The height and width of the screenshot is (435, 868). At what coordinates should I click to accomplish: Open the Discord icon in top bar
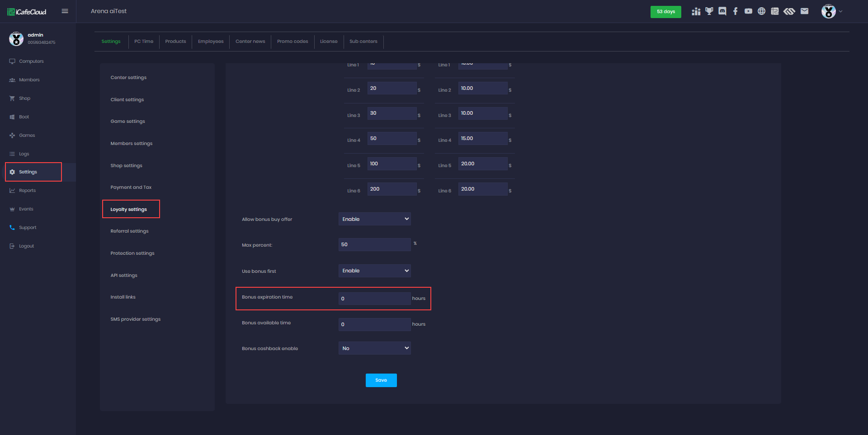click(722, 11)
